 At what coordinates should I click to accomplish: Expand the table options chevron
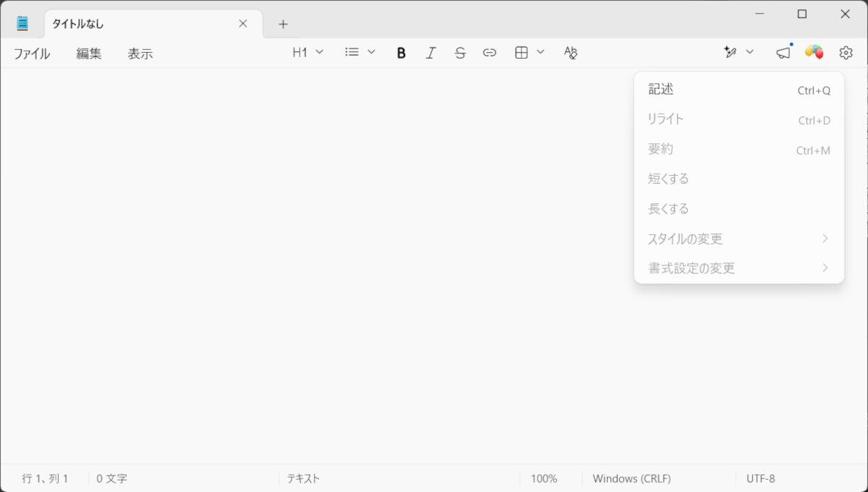coord(540,52)
